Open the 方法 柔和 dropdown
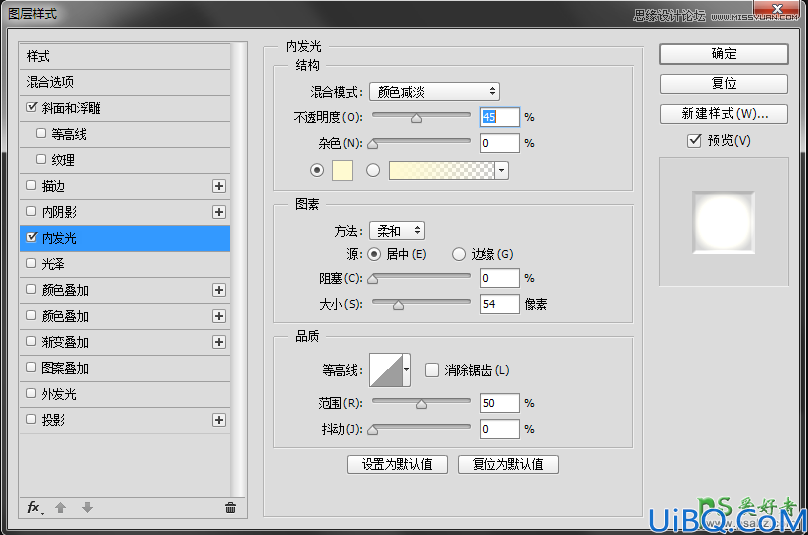This screenshot has width=808, height=535. click(397, 230)
